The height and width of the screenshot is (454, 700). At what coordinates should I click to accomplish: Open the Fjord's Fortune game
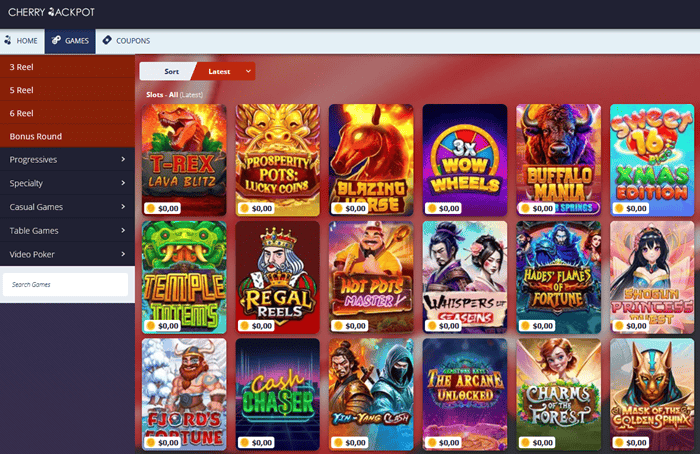(184, 394)
